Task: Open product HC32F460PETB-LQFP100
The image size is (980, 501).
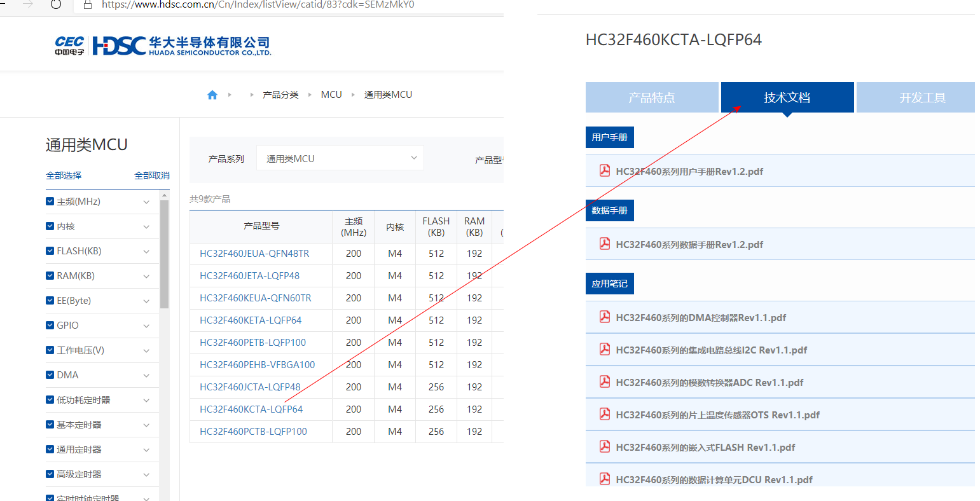Action: coord(252,343)
